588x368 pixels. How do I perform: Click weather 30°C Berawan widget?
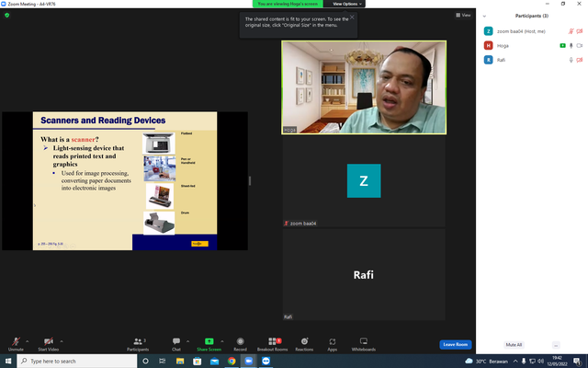pyautogui.click(x=486, y=361)
